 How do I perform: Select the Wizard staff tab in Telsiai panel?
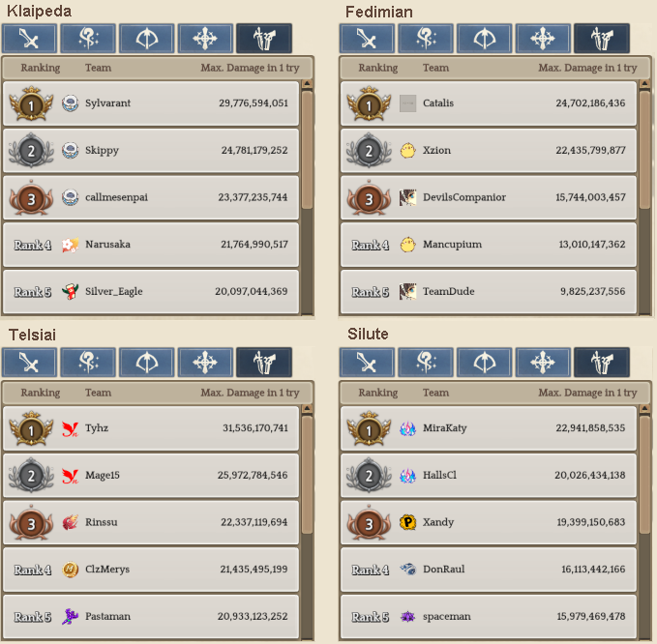(88, 363)
